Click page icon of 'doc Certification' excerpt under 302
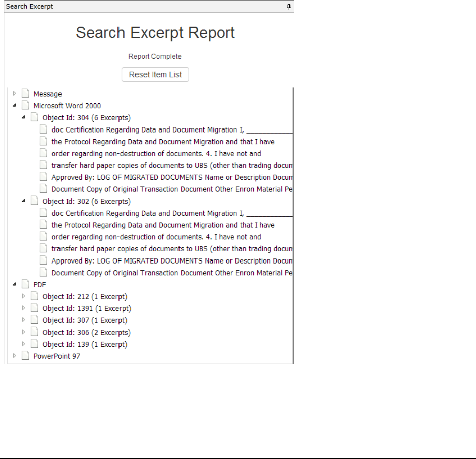 click(x=44, y=213)
